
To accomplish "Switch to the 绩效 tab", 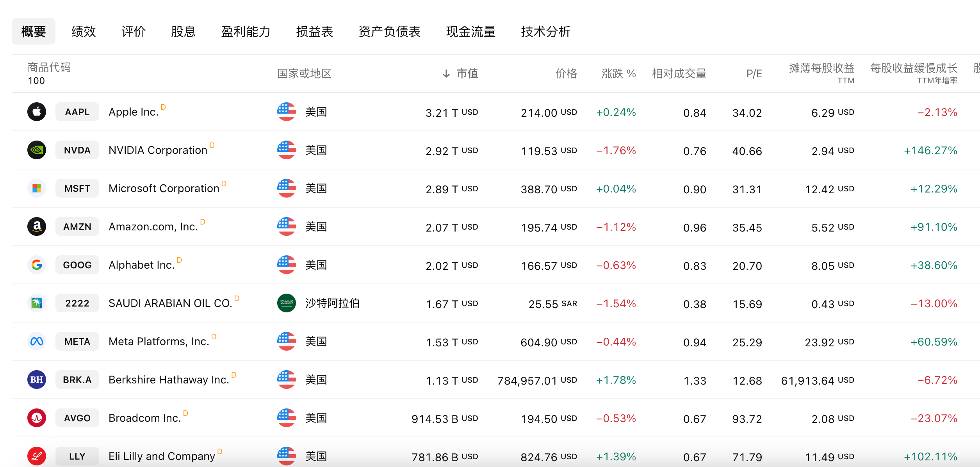I will tap(84, 32).
